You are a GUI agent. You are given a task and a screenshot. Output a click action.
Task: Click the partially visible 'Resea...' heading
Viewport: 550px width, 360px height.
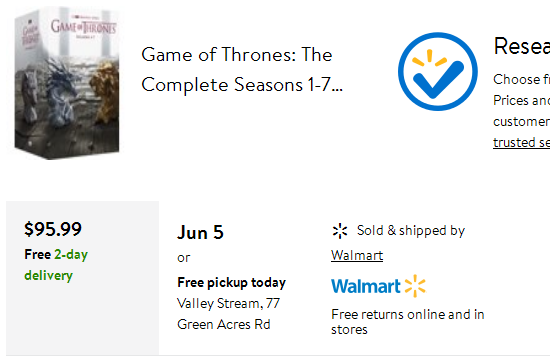(522, 46)
